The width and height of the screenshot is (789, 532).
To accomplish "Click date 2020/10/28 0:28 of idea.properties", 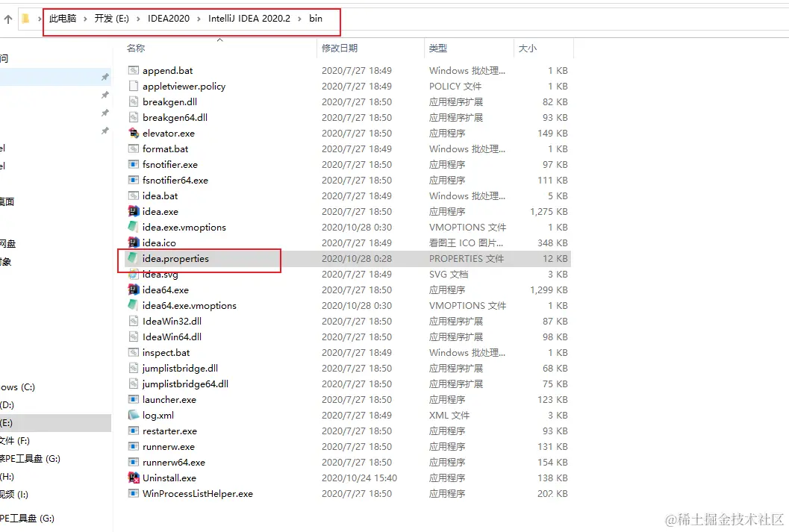I will pos(356,258).
